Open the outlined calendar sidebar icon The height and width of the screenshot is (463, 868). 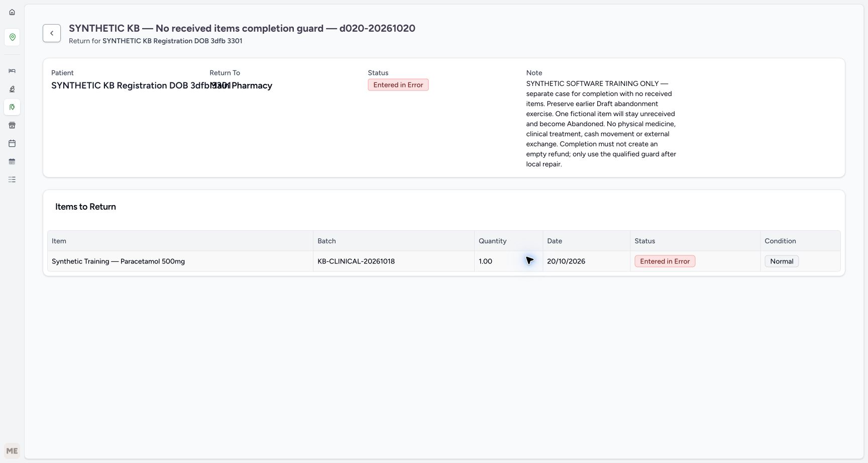coord(12,143)
